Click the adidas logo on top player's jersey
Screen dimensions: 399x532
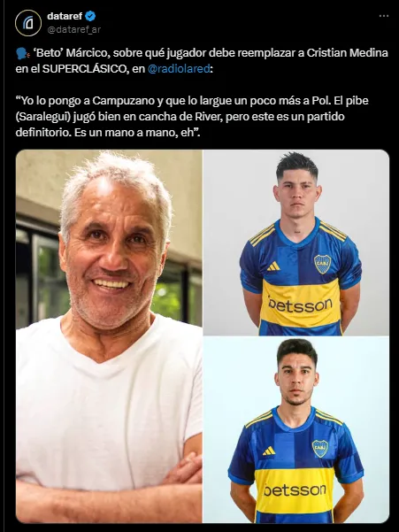273,266
